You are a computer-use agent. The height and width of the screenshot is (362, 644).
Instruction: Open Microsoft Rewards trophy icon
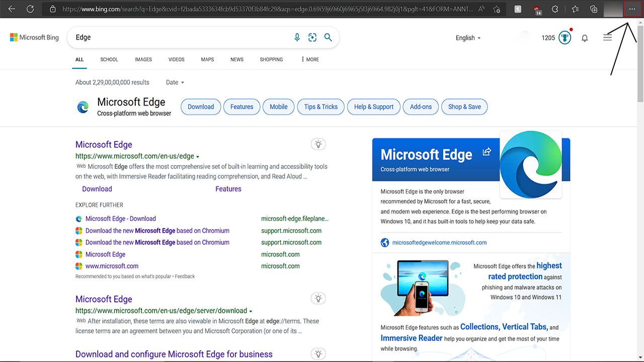tap(565, 38)
